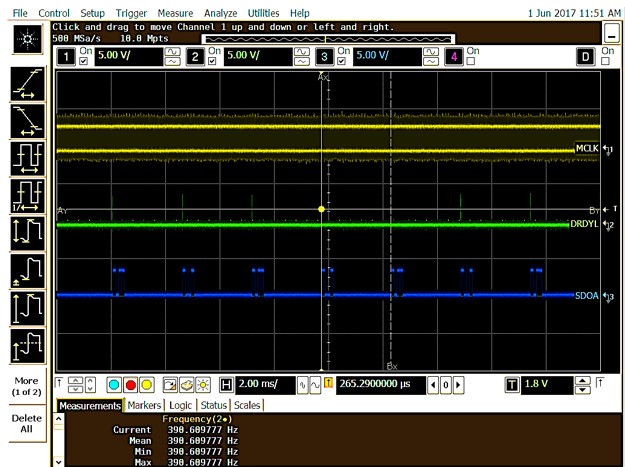625x467 pixels.
Task: Open channel 1 vertical scale 5.00 V/ field
Action: coord(128,56)
